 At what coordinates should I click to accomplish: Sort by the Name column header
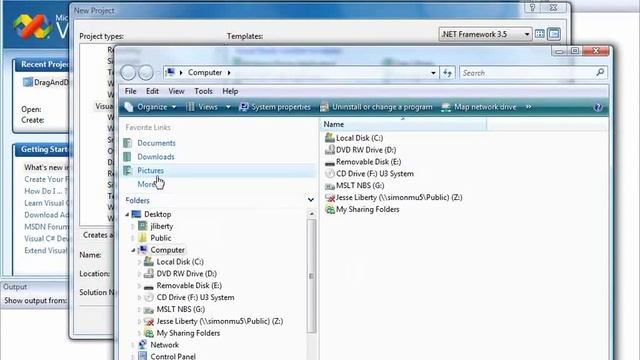404,124
